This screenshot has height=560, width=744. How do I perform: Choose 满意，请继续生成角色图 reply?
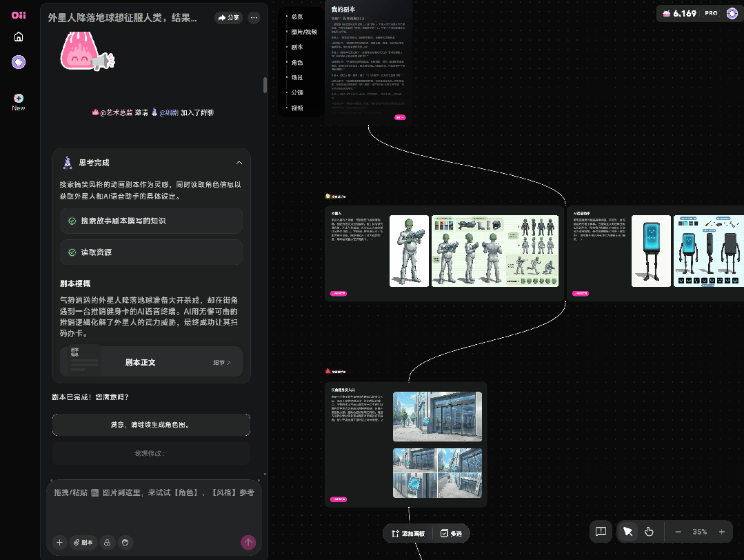tap(152, 425)
